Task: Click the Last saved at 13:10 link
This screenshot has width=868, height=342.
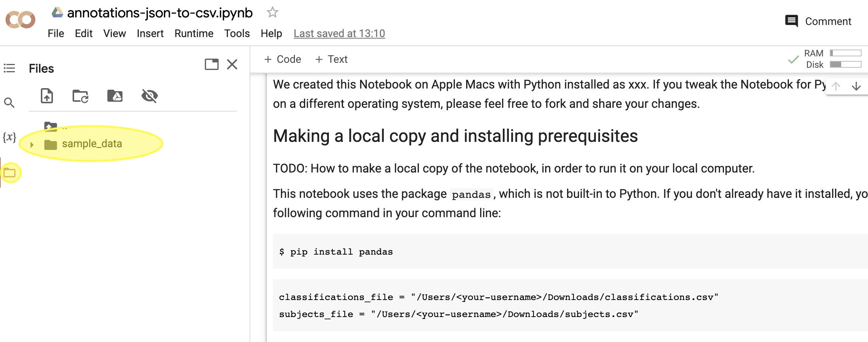Action: point(339,34)
